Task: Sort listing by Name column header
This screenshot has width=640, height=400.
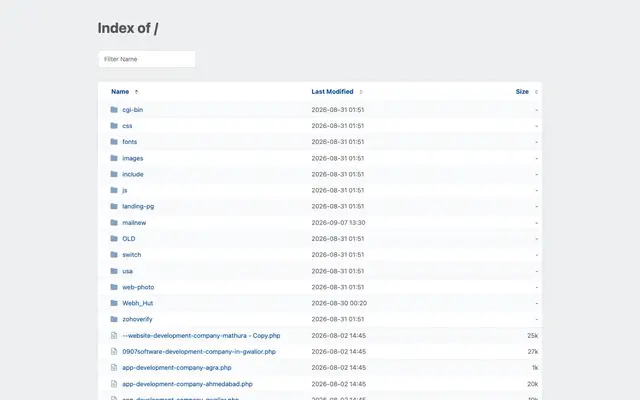Action: [120, 91]
